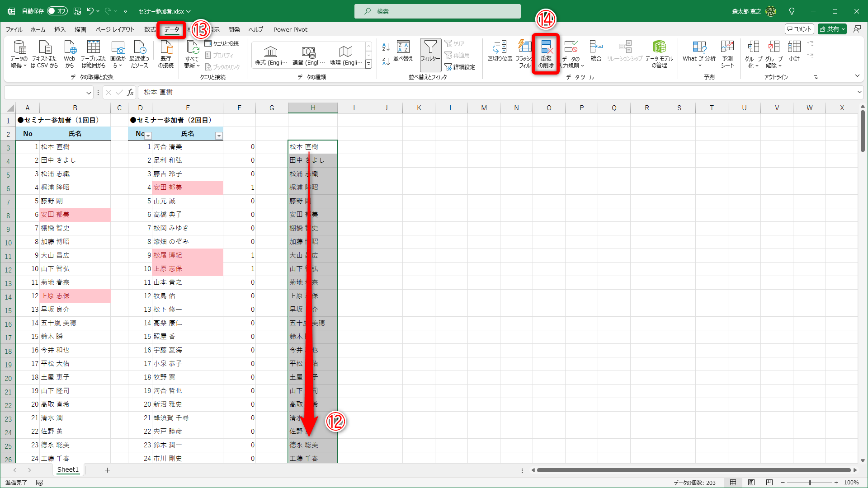Switch to Page Layout view in status bar
Viewport: 868px width, 488px height.
751,483
